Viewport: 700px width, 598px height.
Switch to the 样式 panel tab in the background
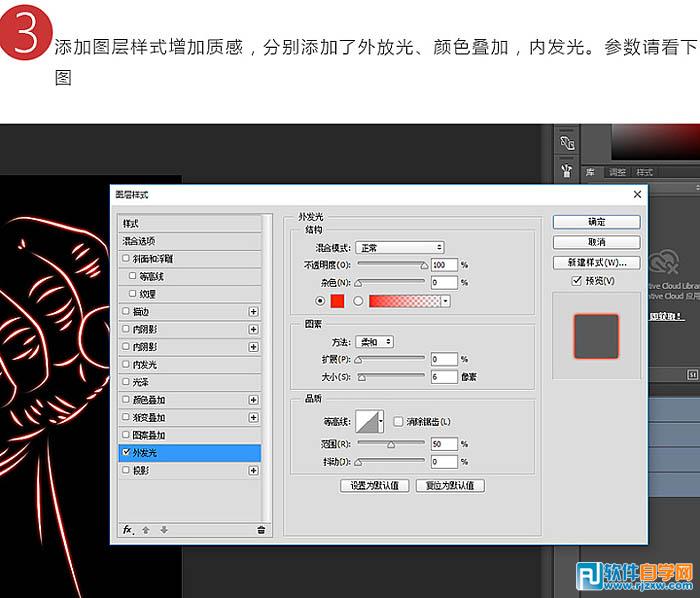coord(644,172)
